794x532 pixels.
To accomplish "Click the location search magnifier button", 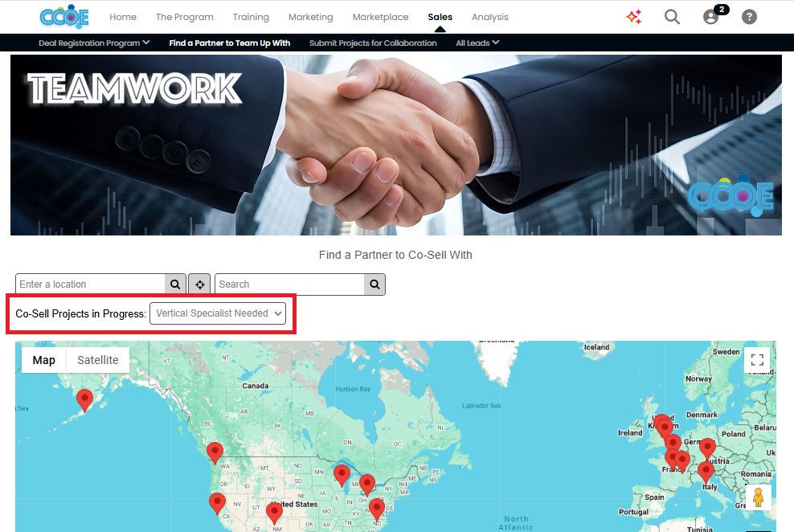I will [x=175, y=284].
